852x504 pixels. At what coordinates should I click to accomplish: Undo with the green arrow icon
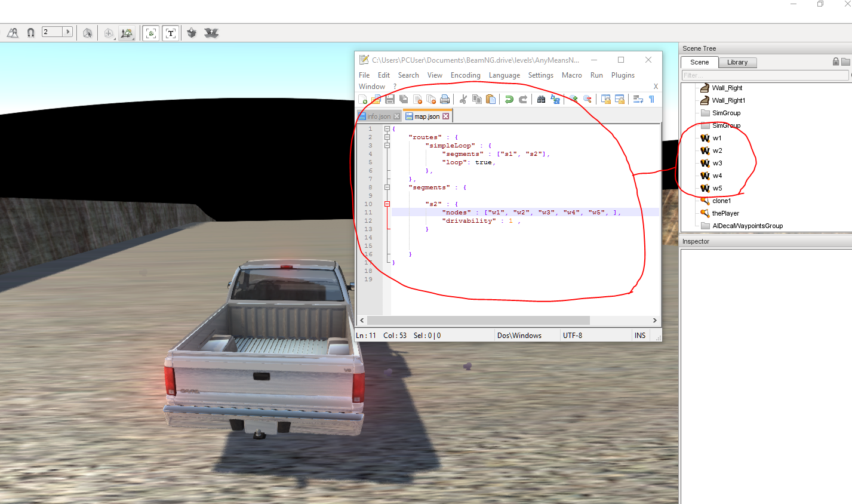coord(509,99)
